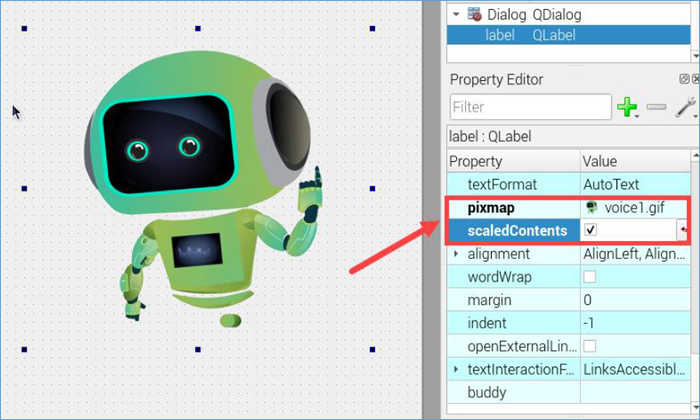Screen dimensions: 700x420
Task: Click the top-middle selection handle of label
Action: [198, 29]
